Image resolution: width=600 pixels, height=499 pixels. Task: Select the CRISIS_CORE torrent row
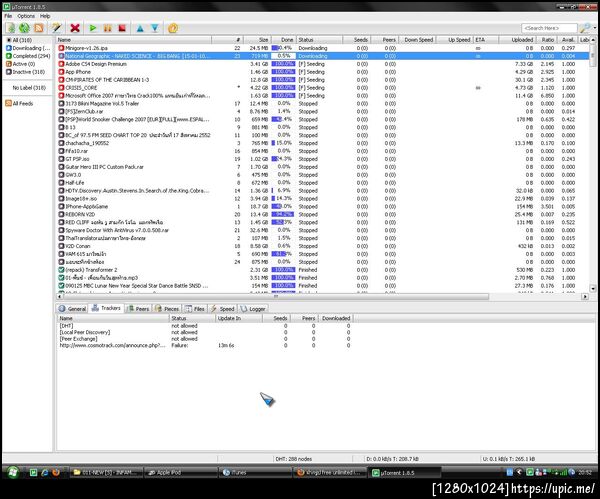(323, 88)
